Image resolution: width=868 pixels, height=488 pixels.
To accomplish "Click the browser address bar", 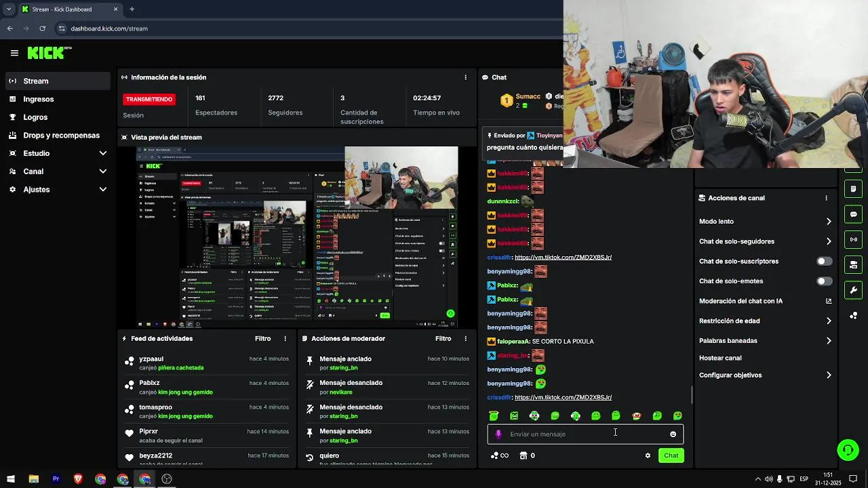I will click(305, 28).
